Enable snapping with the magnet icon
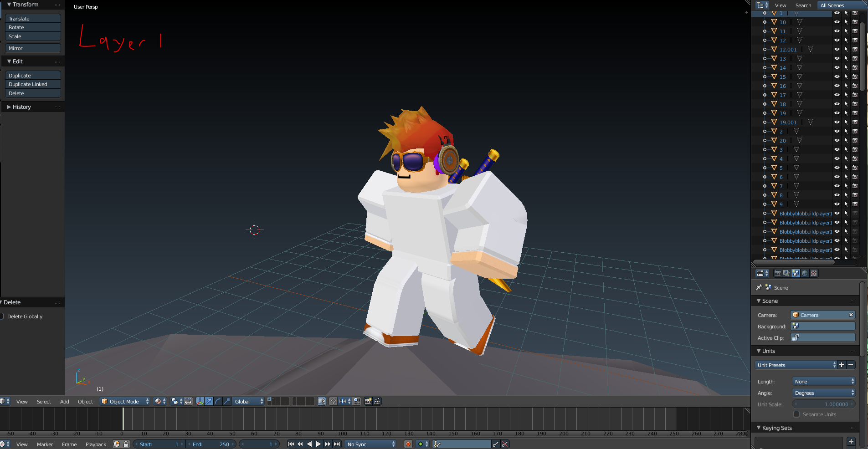 pos(334,401)
